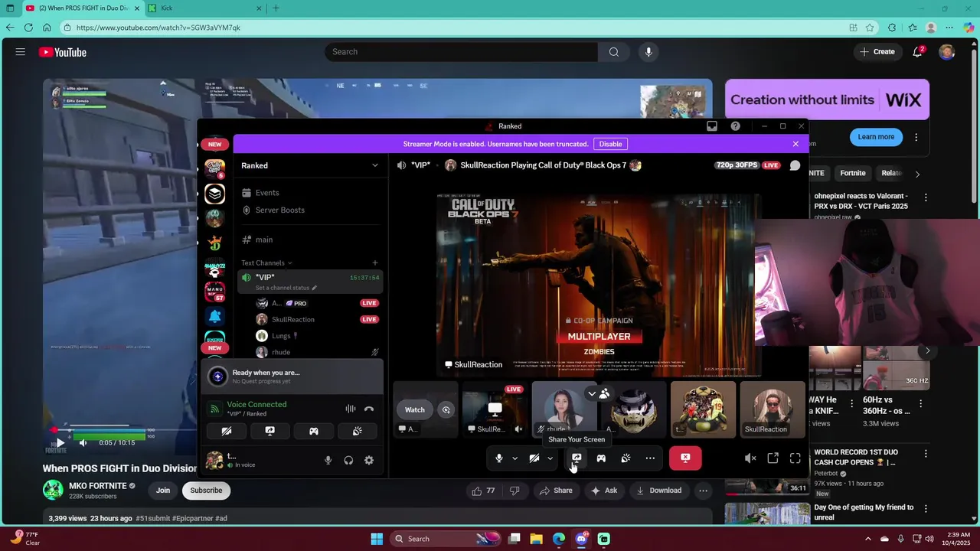
Task: Open microphone options arrow in call controls
Action: click(514, 458)
